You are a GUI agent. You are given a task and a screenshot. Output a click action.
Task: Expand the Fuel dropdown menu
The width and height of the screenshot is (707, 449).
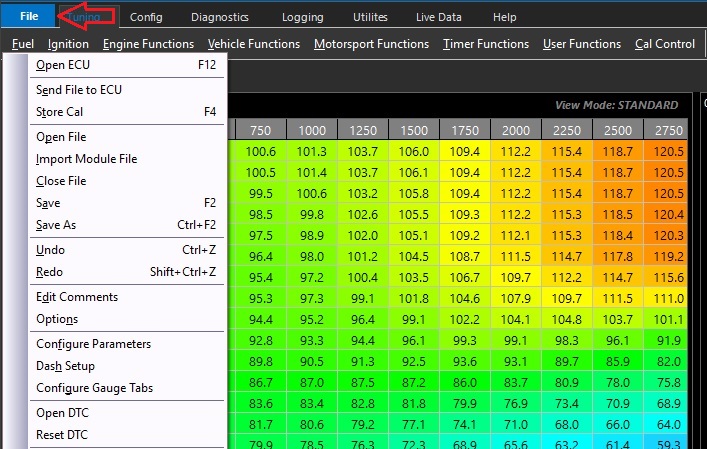23,44
